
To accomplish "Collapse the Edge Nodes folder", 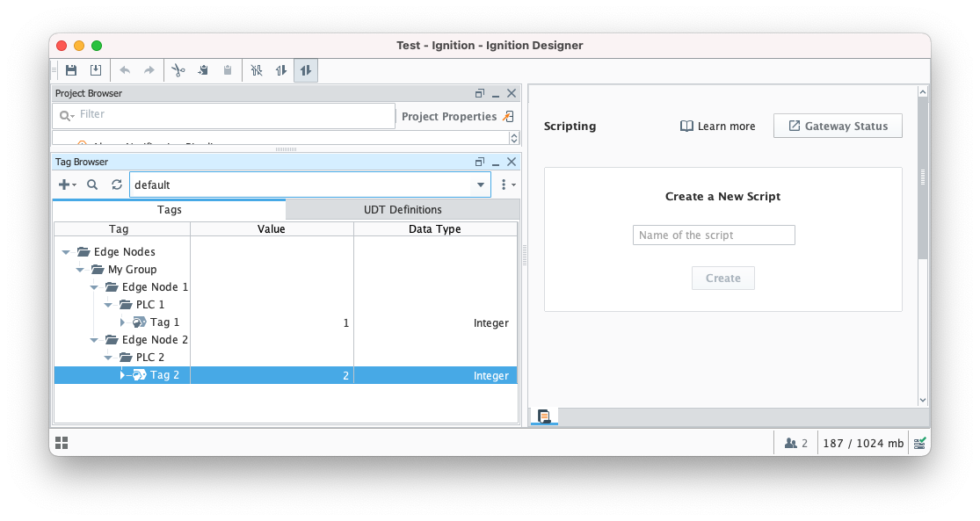I will pos(66,252).
